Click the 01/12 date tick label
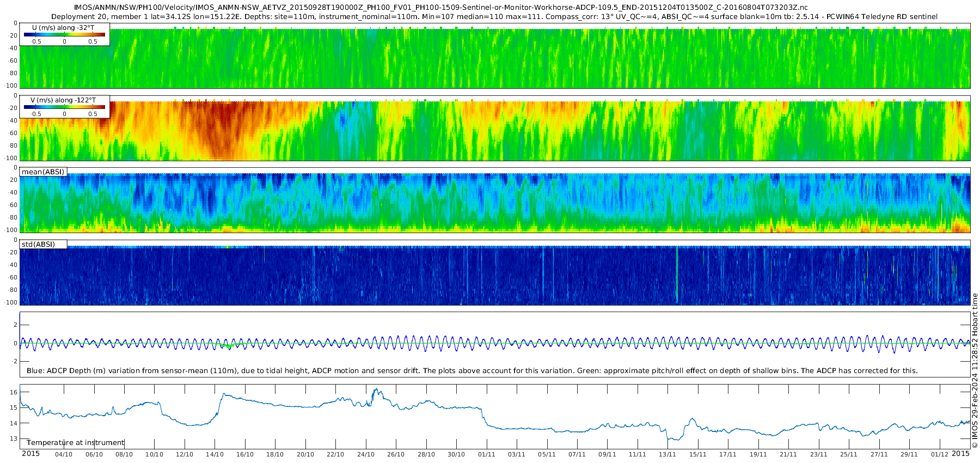The width and height of the screenshot is (980, 463). [939, 454]
